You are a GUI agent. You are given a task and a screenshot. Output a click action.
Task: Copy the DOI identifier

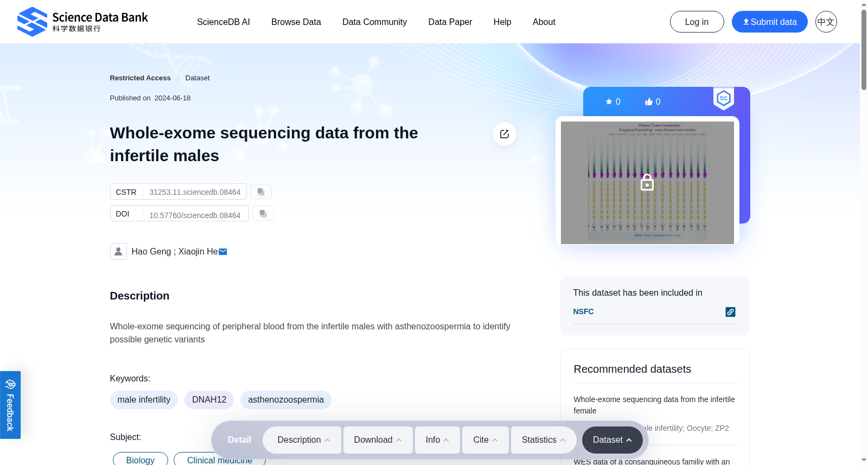coord(263,213)
